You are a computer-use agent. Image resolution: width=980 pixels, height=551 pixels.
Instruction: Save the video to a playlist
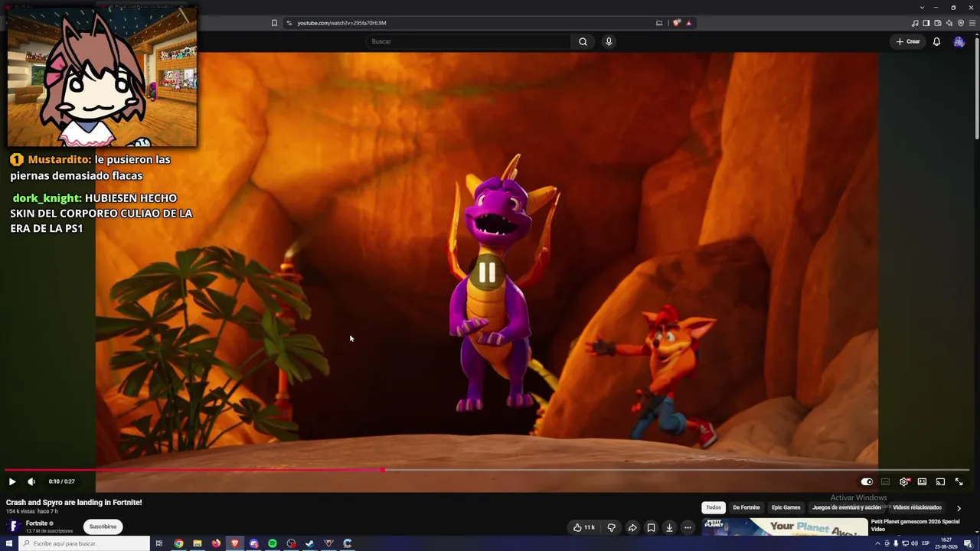[x=651, y=527]
